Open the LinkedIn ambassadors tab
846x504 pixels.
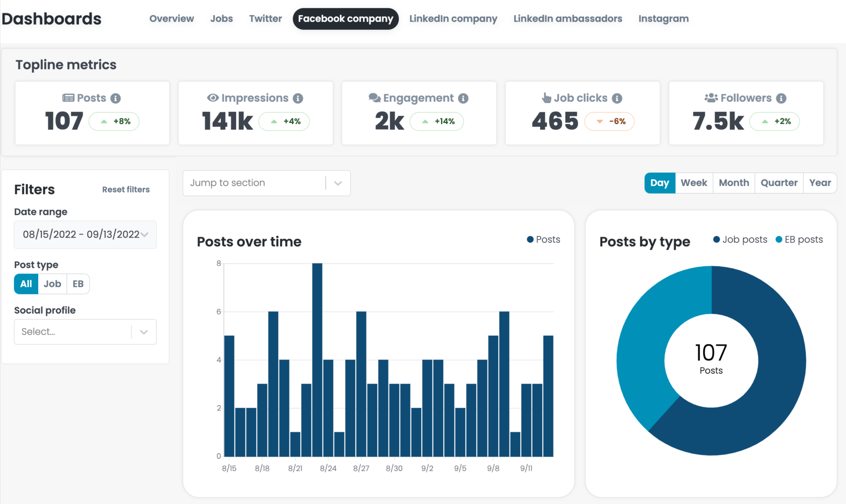[x=567, y=19]
